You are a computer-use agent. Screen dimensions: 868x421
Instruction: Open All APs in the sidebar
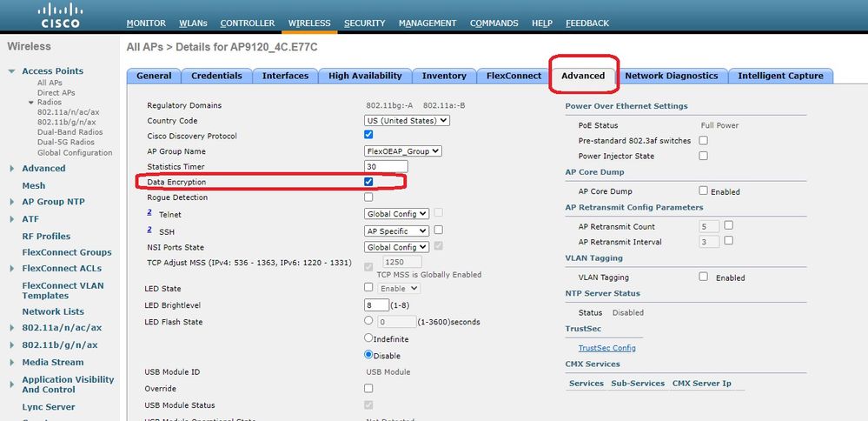pos(50,83)
